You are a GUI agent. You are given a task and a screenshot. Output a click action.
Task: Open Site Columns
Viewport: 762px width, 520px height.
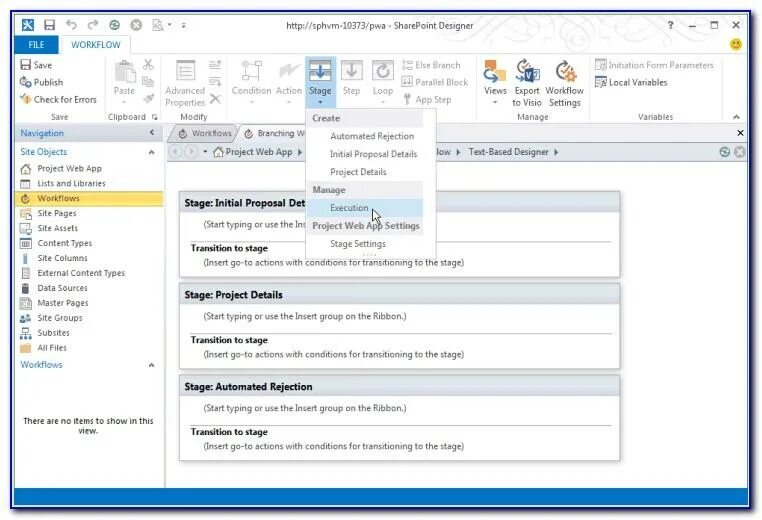(62, 258)
